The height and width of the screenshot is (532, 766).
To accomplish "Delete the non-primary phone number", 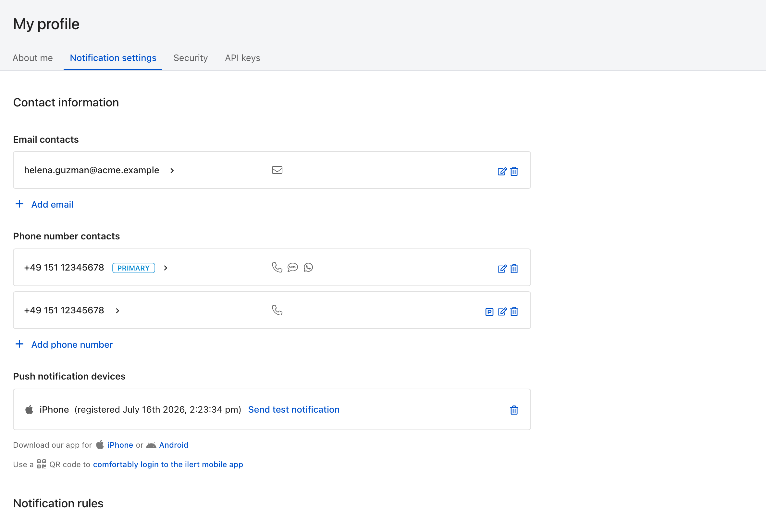I will click(x=514, y=312).
